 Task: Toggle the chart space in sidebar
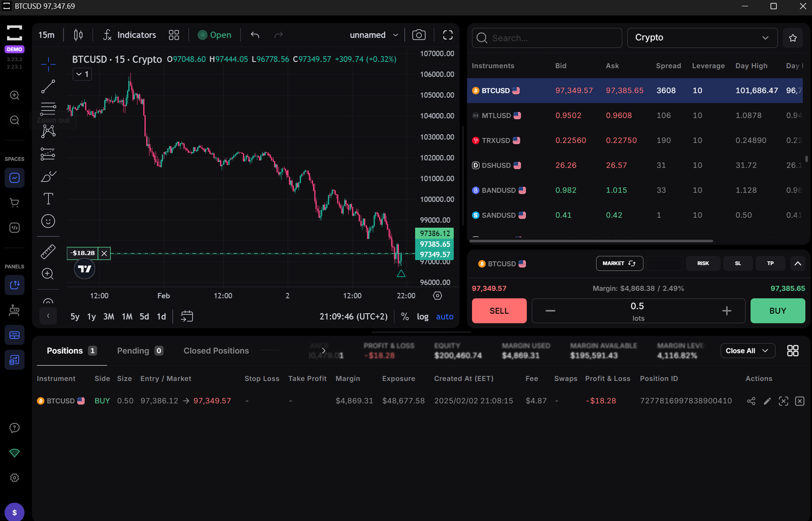(x=15, y=178)
